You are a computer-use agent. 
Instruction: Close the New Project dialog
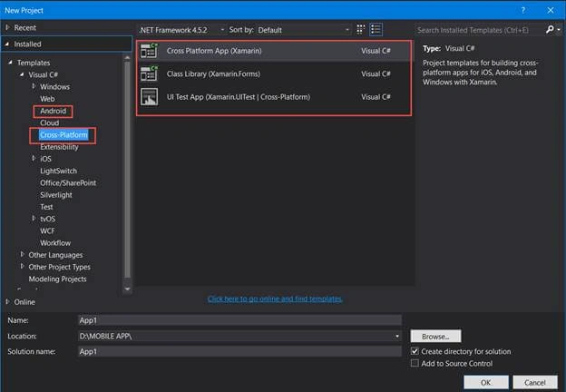551,10
